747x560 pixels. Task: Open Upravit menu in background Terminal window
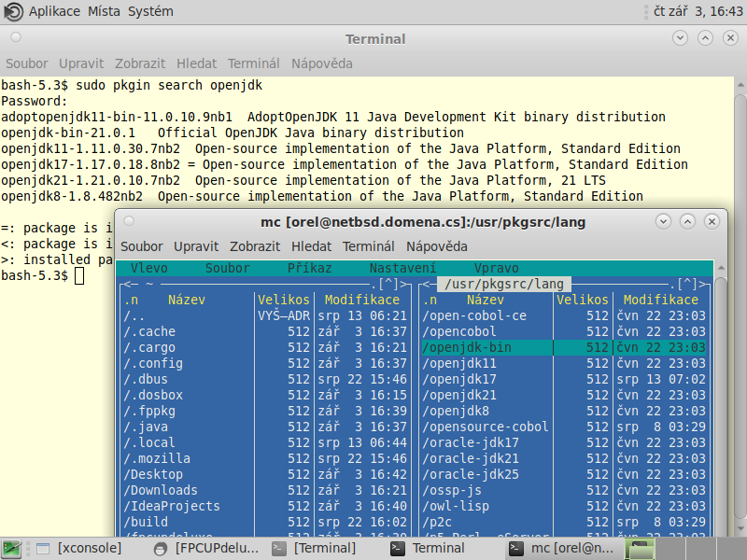(x=81, y=63)
